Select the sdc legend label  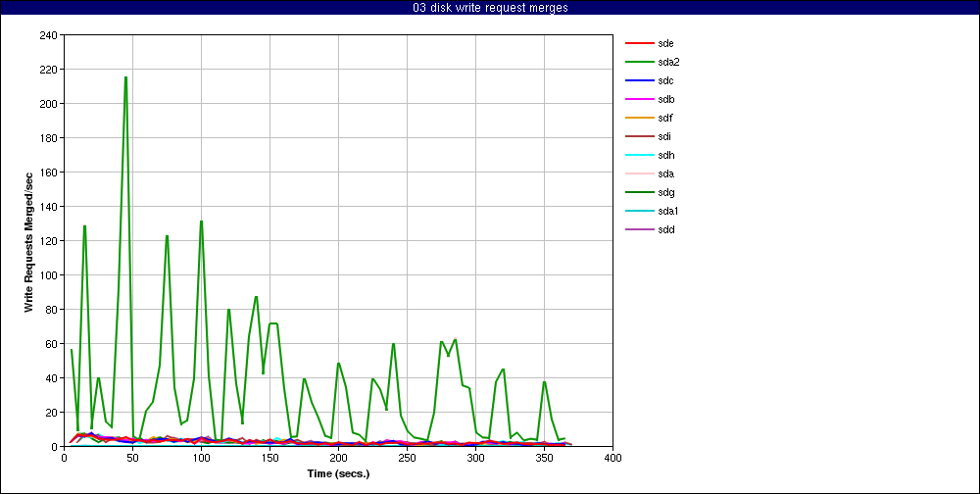[665, 80]
